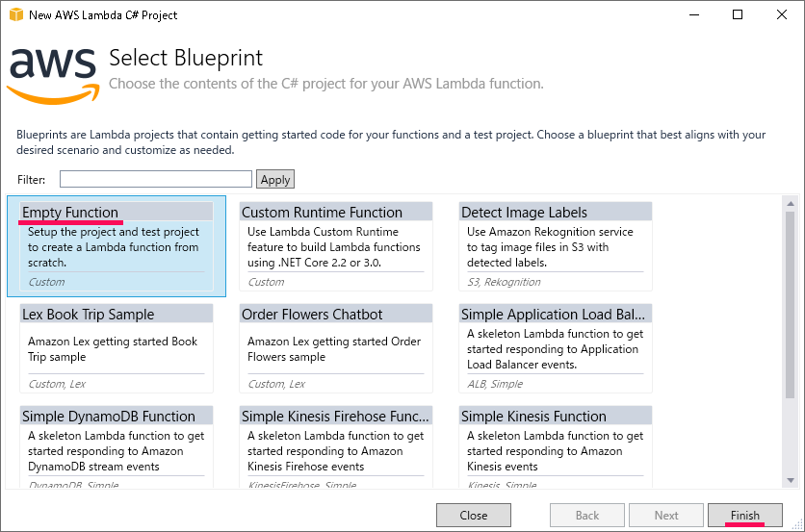Viewport: 805px width, 532px height.
Task: Click the 'Select Blueprint' heading
Action: (186, 58)
